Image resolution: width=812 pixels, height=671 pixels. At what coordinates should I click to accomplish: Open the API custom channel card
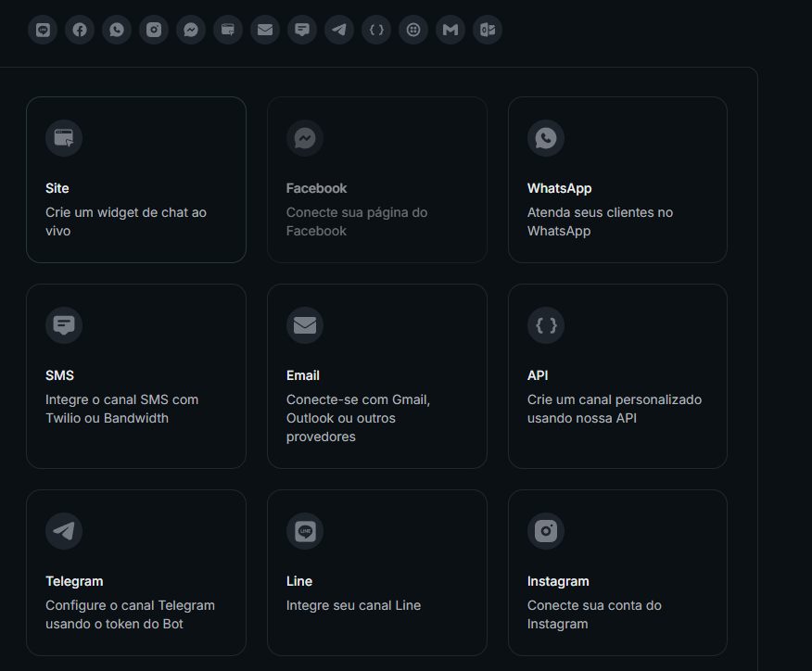[617, 375]
